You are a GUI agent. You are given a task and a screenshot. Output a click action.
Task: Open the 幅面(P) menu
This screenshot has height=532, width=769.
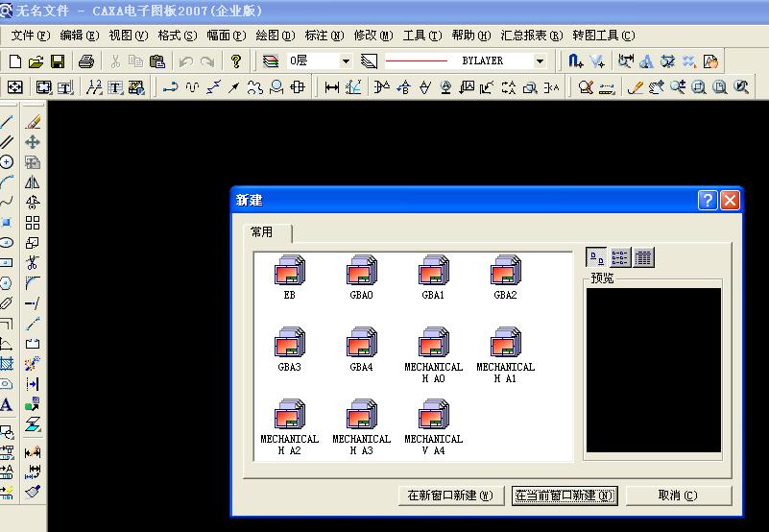tap(226, 36)
